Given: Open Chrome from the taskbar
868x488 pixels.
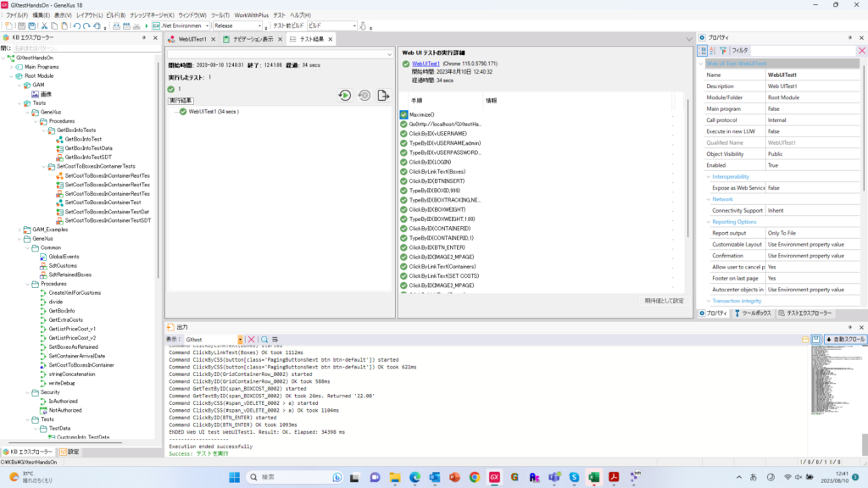Looking at the screenshot, I should (x=475, y=477).
